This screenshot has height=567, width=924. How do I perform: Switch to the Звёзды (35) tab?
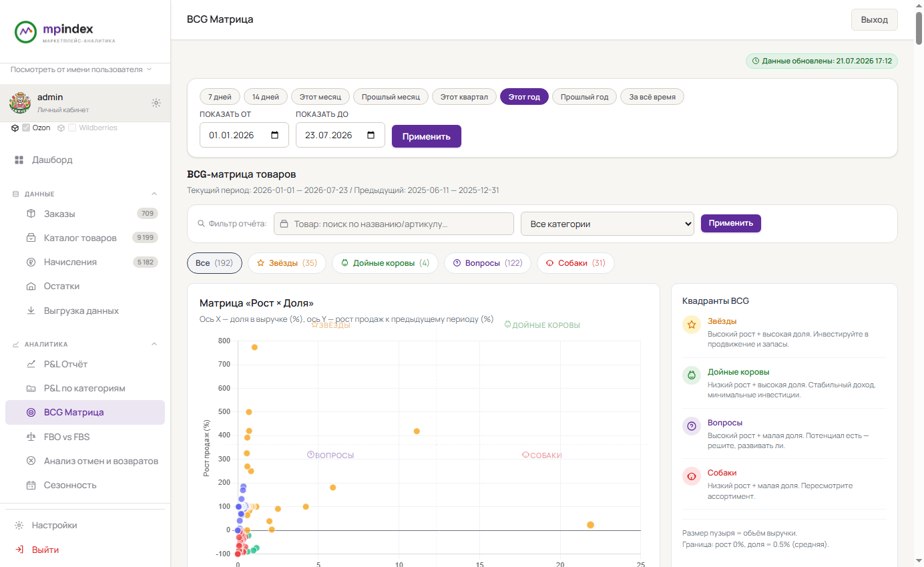(x=287, y=263)
